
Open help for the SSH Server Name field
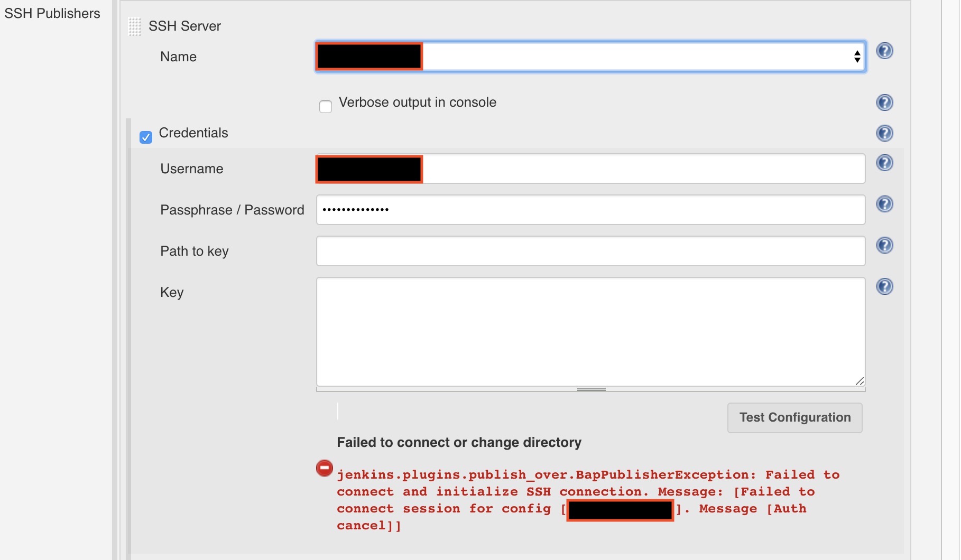point(884,51)
